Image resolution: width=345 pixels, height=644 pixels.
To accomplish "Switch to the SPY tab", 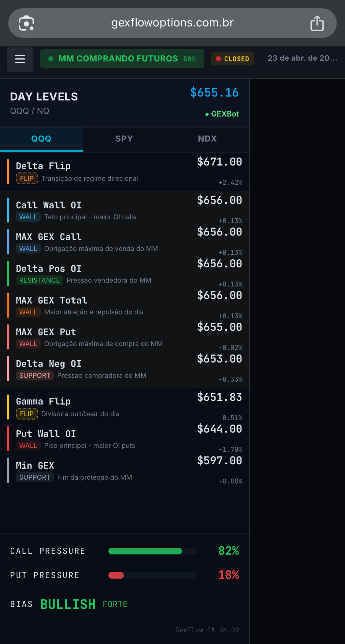I will point(124,139).
